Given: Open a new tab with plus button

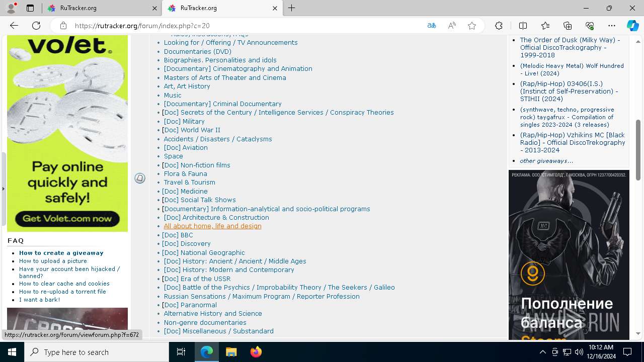Looking at the screenshot, I should pos(292,8).
